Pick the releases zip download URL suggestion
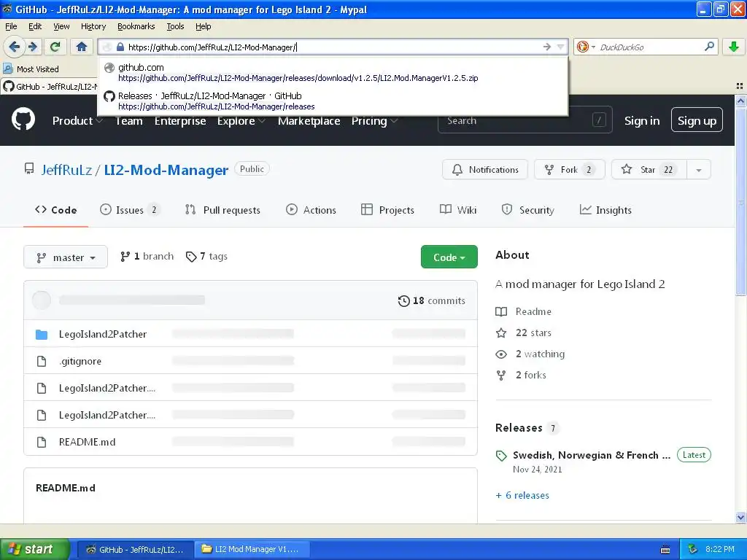 [333, 72]
